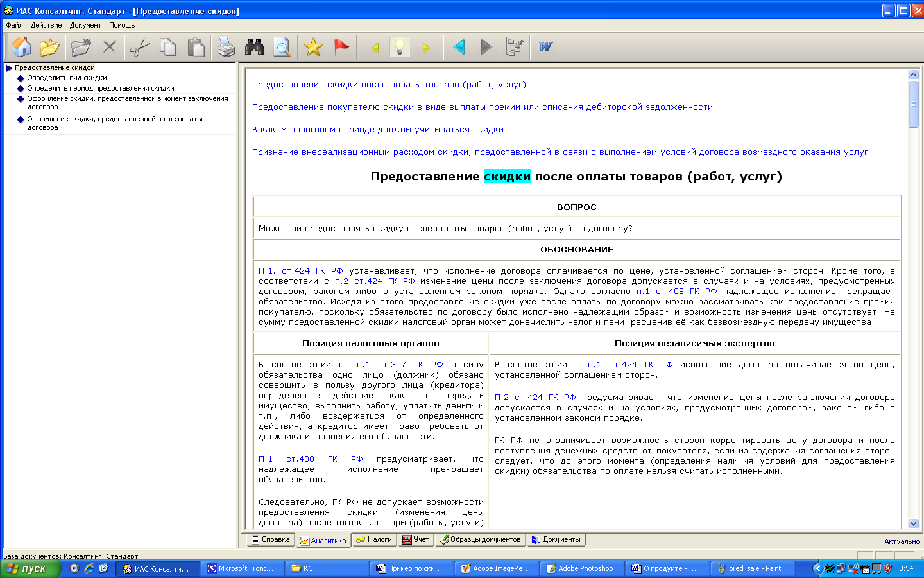Toggle the light bulb highlight icon

(x=400, y=47)
